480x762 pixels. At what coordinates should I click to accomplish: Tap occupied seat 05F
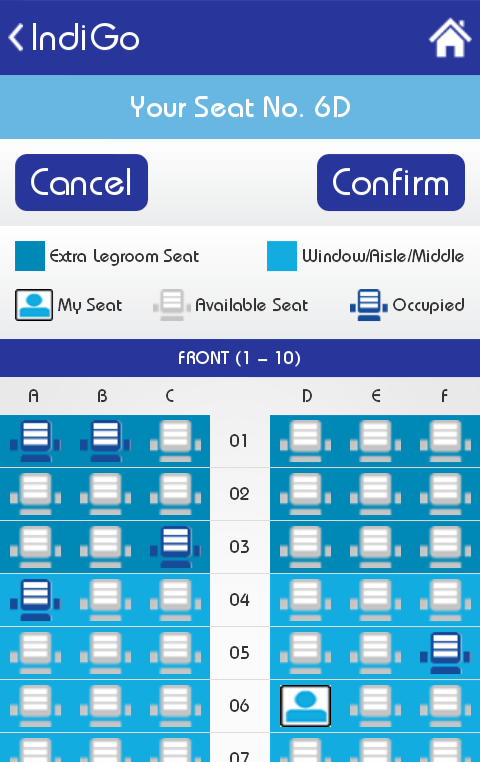pos(445,653)
